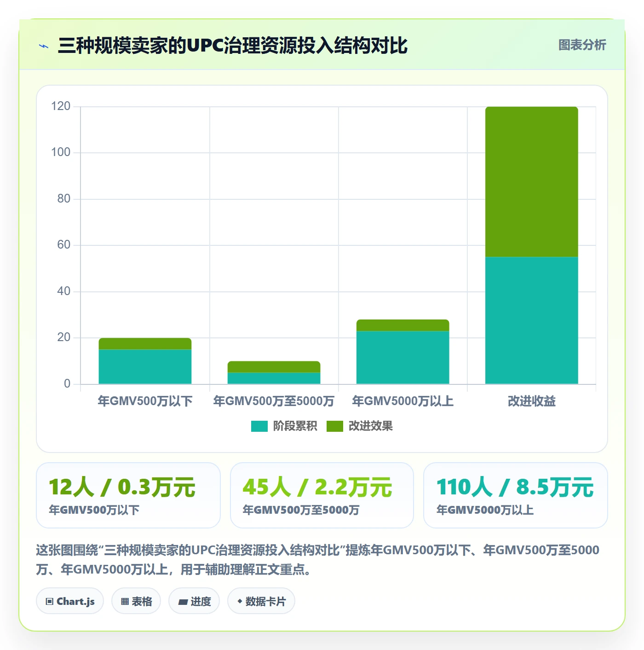Toggle the 改进效果 legend swatch
Viewport: 644px width, 650px height.
[x=335, y=426]
